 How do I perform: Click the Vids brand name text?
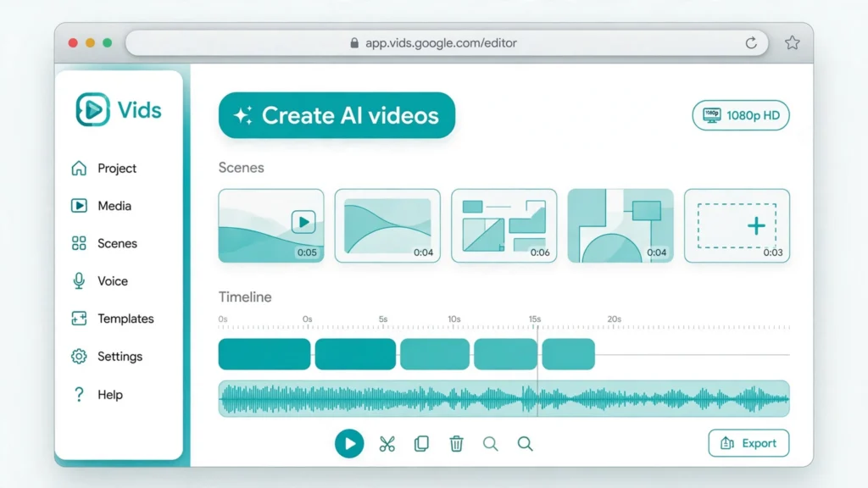pyautogui.click(x=140, y=110)
